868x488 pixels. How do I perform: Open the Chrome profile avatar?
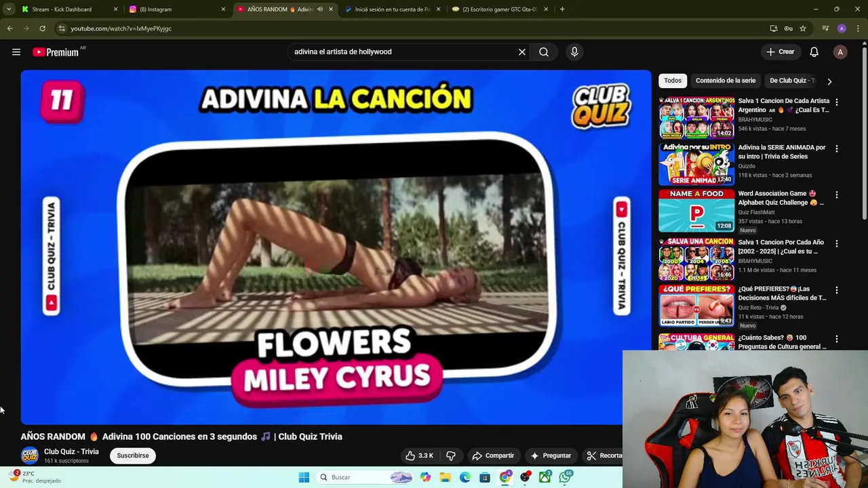(x=842, y=28)
